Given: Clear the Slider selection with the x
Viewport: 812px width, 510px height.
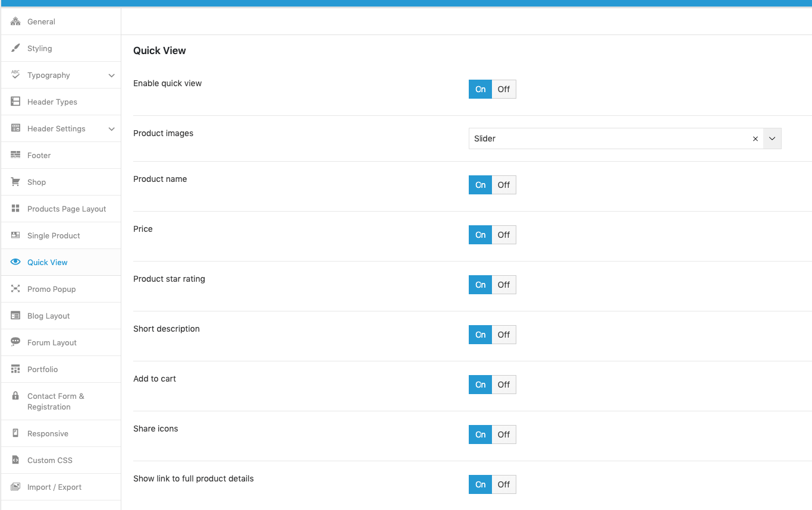Looking at the screenshot, I should [x=755, y=138].
